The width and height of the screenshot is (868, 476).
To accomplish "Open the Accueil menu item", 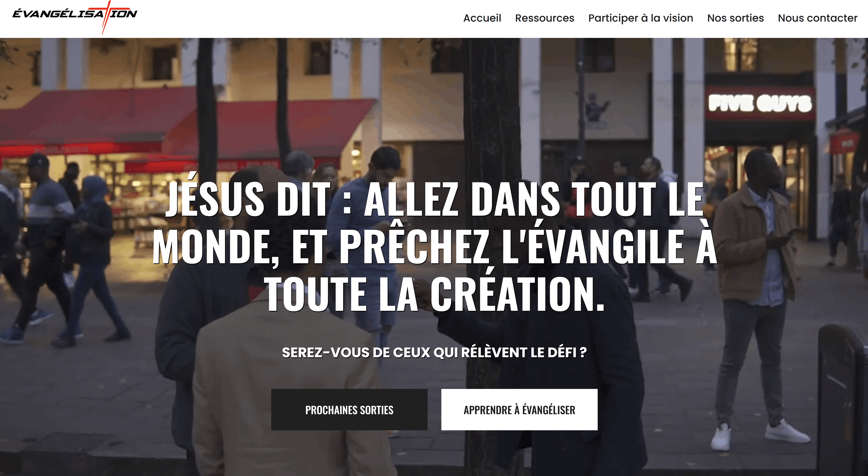I will pos(482,18).
